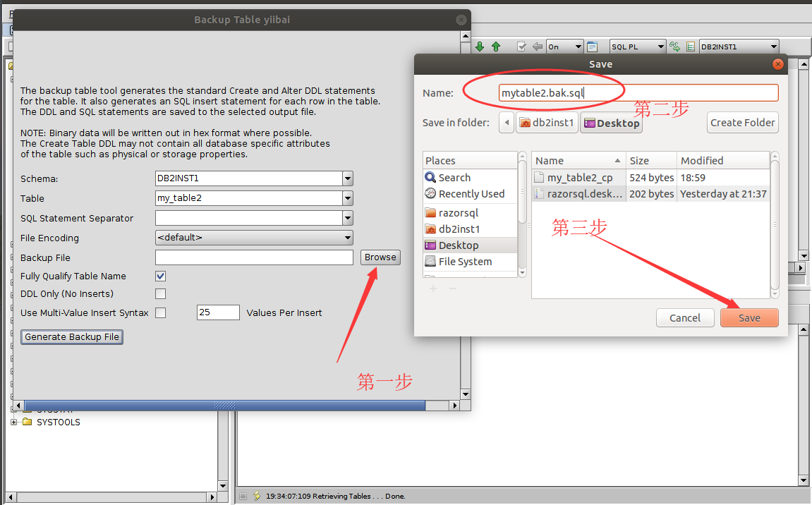Click the green up arrow toolbar icon

tap(496, 47)
